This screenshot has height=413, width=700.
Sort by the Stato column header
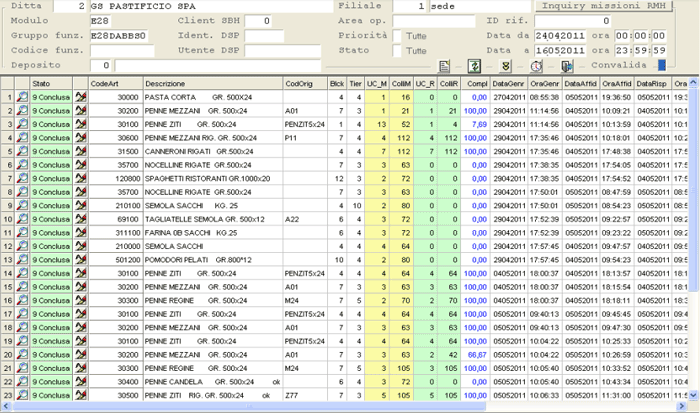tap(51, 83)
